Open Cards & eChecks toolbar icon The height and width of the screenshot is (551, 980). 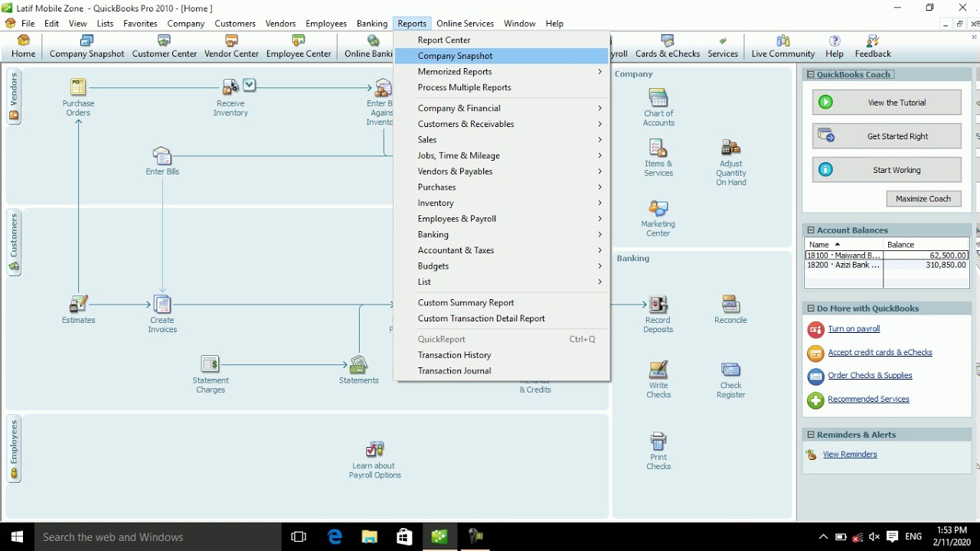tap(668, 46)
